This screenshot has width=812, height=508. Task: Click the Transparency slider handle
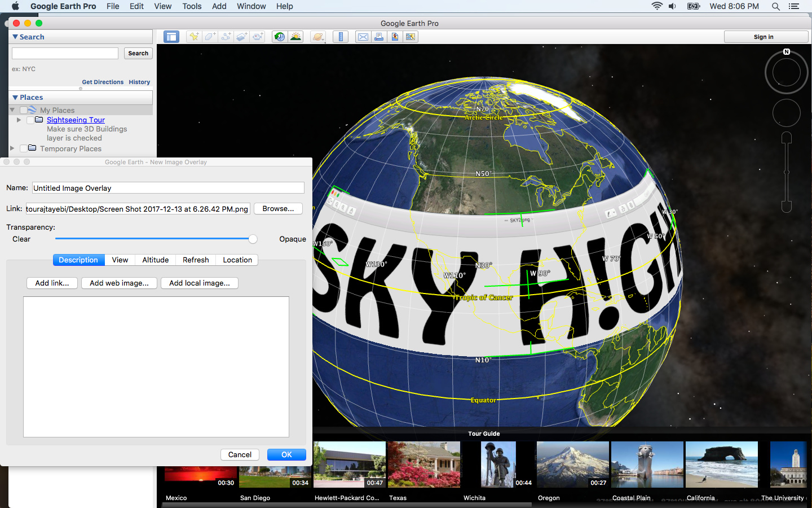pyautogui.click(x=253, y=239)
